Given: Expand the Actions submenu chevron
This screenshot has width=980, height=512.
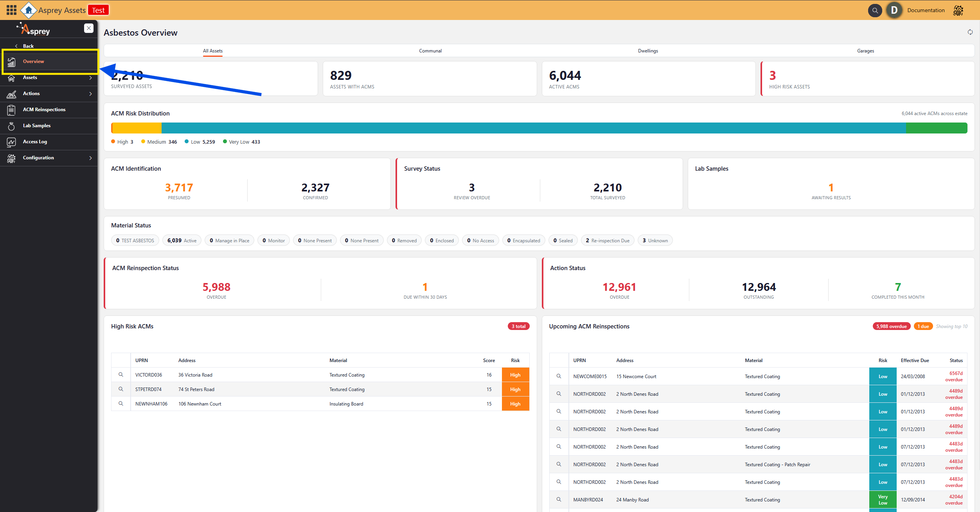Looking at the screenshot, I should tap(90, 94).
